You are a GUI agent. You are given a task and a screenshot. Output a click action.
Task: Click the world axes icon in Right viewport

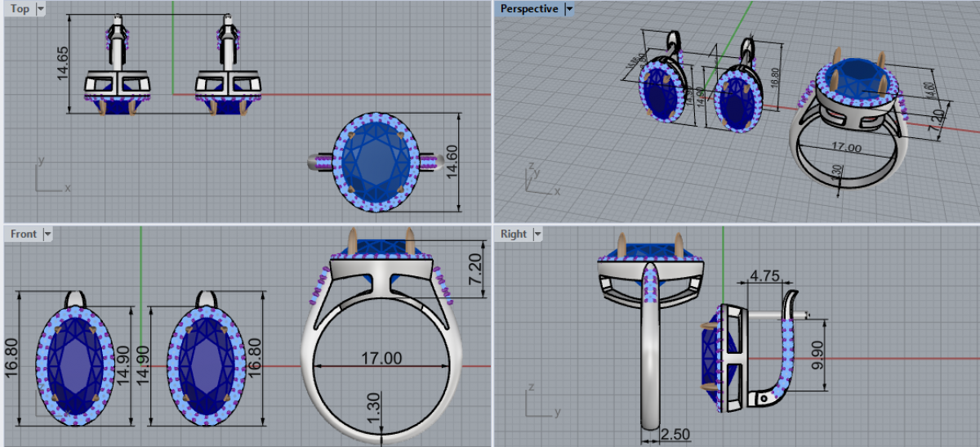541,400
